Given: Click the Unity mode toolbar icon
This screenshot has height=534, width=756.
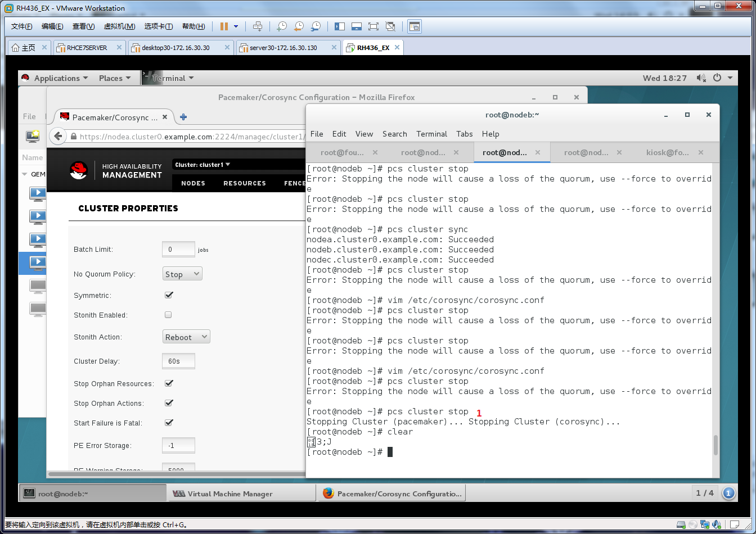Looking at the screenshot, I should click(390, 26).
